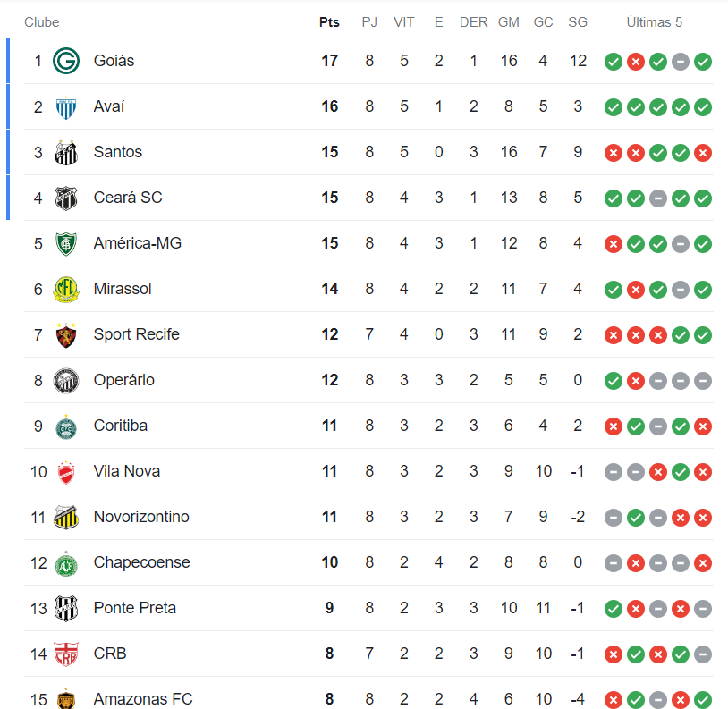Click the Ceará SC crest icon
Image resolution: width=728 pixels, height=709 pixels.
click(x=66, y=198)
